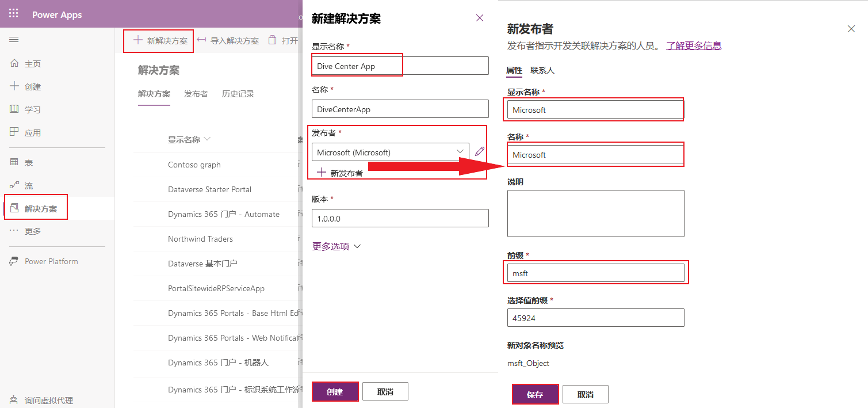Select Dataverse 基本门户 row
Screen dimensions: 868x408
tap(202, 264)
